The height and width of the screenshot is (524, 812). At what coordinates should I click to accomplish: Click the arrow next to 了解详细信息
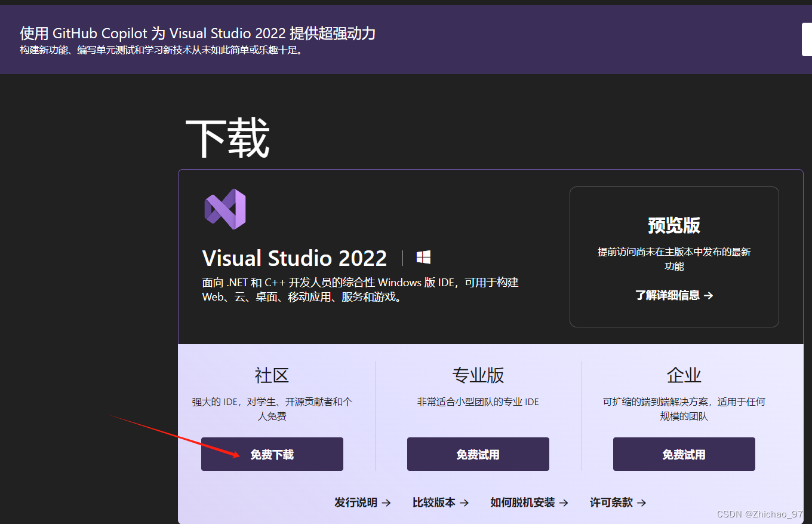(x=709, y=295)
